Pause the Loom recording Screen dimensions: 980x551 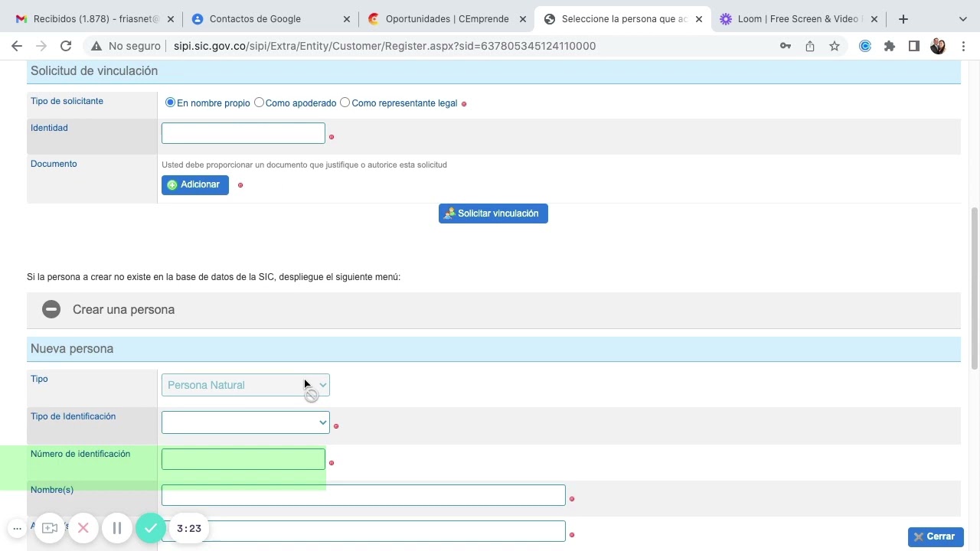(117, 528)
